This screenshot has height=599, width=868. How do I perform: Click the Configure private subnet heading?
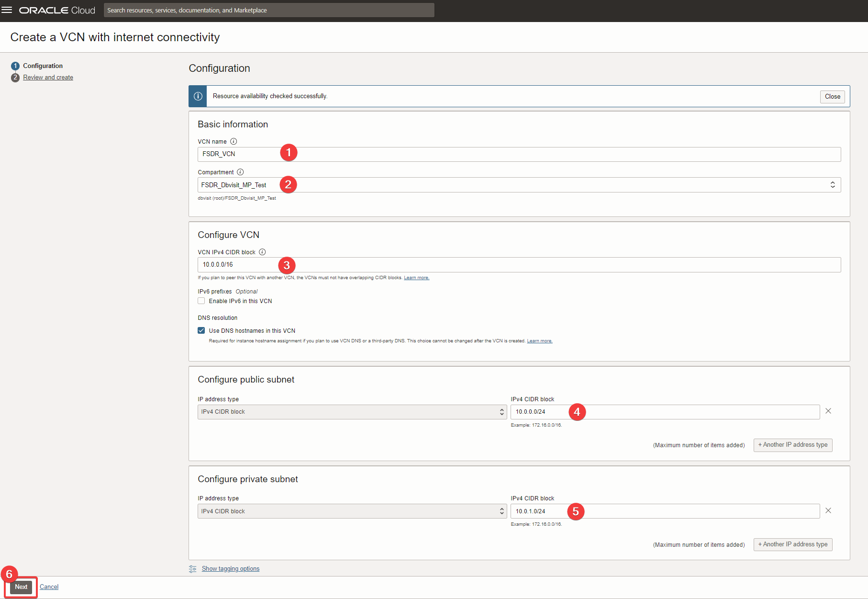[x=248, y=479]
